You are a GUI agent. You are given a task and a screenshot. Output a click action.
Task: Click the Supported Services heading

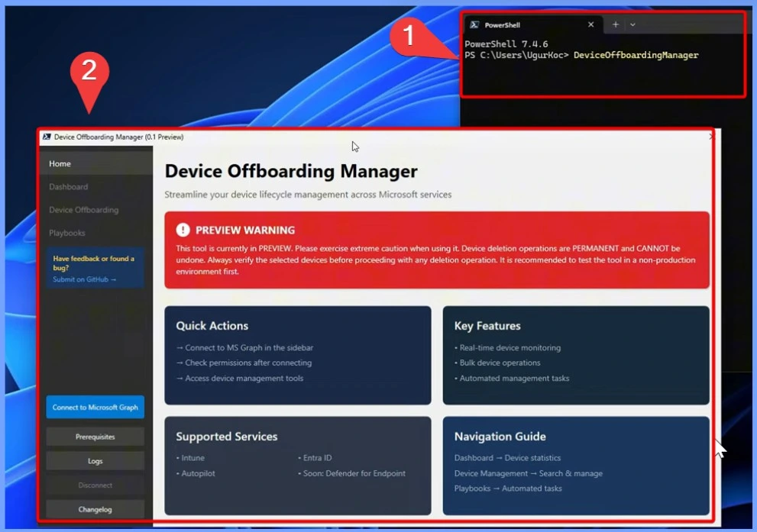coord(226,436)
